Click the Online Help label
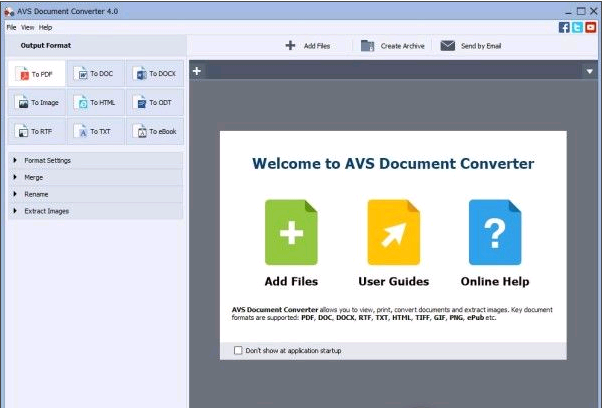The image size is (603, 408). point(495,281)
